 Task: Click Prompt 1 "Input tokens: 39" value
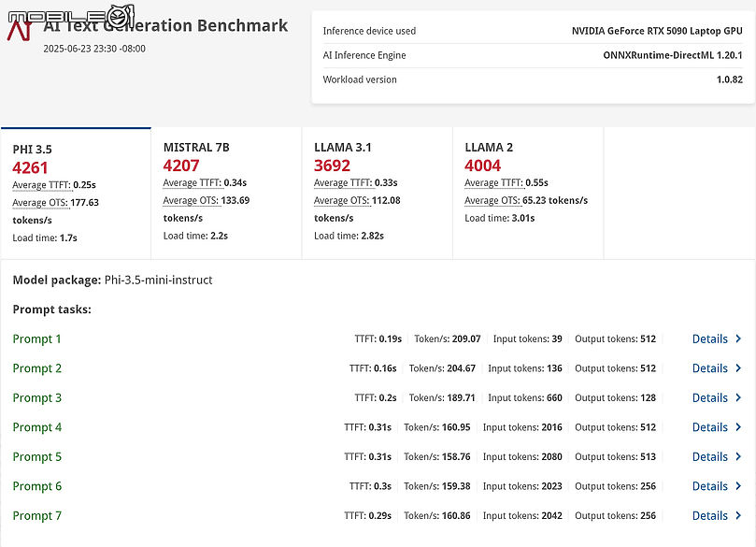click(x=527, y=339)
